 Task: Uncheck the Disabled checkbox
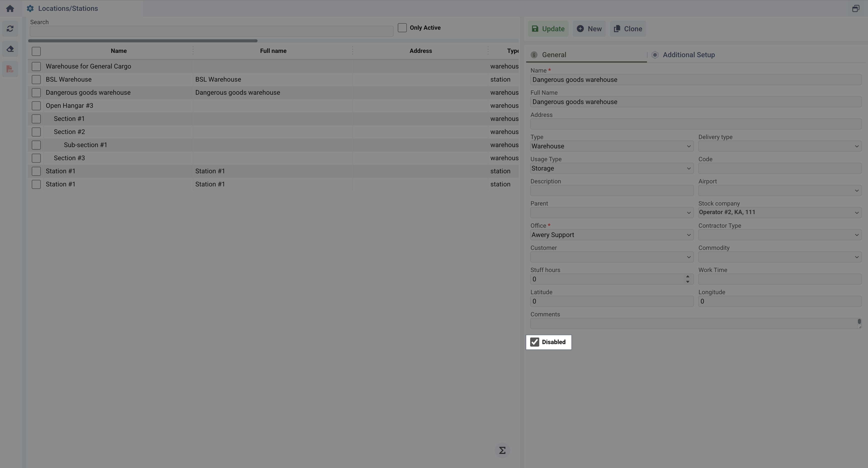click(x=535, y=342)
